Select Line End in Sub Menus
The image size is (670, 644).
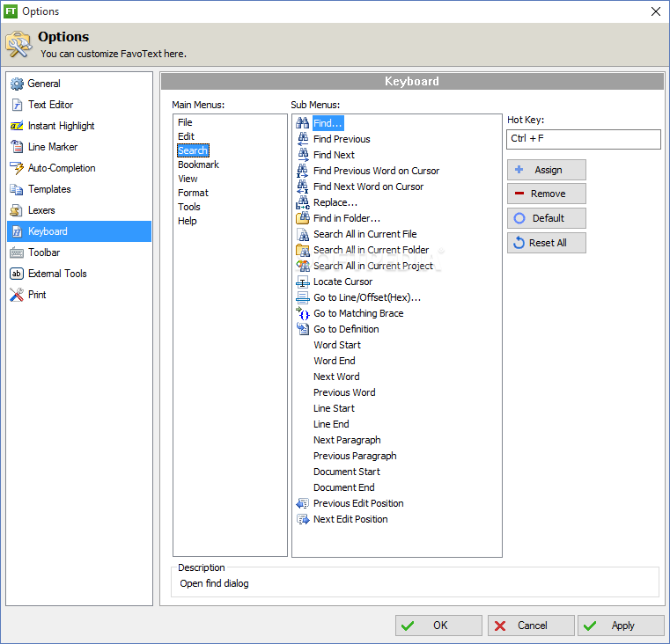click(x=331, y=424)
